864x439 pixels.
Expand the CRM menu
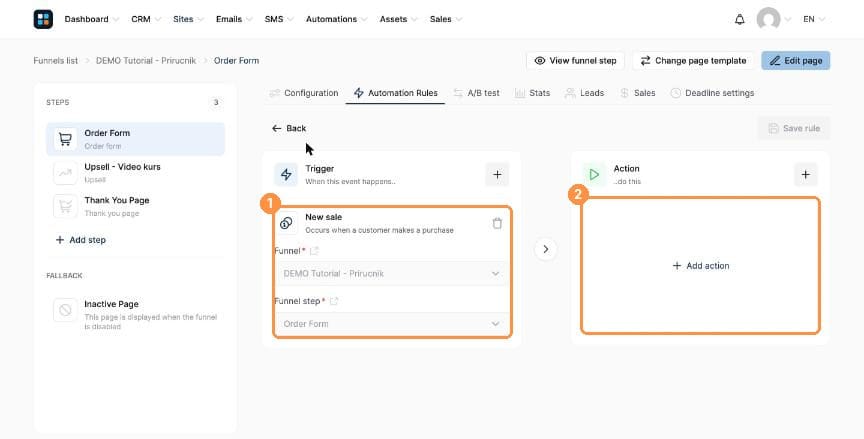(146, 19)
